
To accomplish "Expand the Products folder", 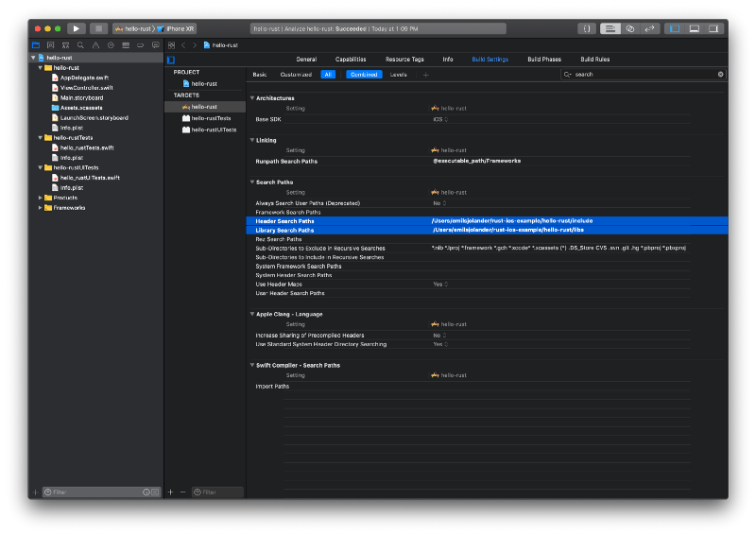I will coord(40,198).
